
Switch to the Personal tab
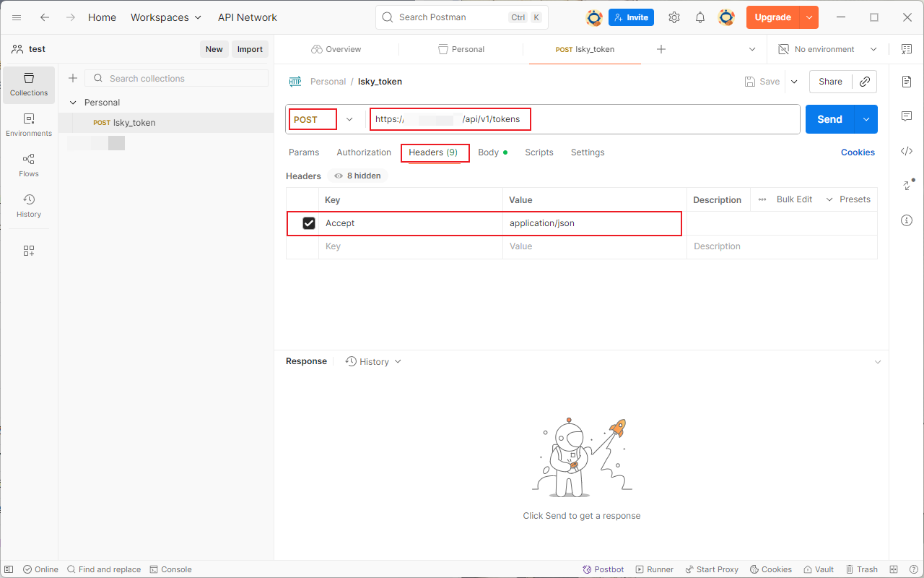point(461,49)
